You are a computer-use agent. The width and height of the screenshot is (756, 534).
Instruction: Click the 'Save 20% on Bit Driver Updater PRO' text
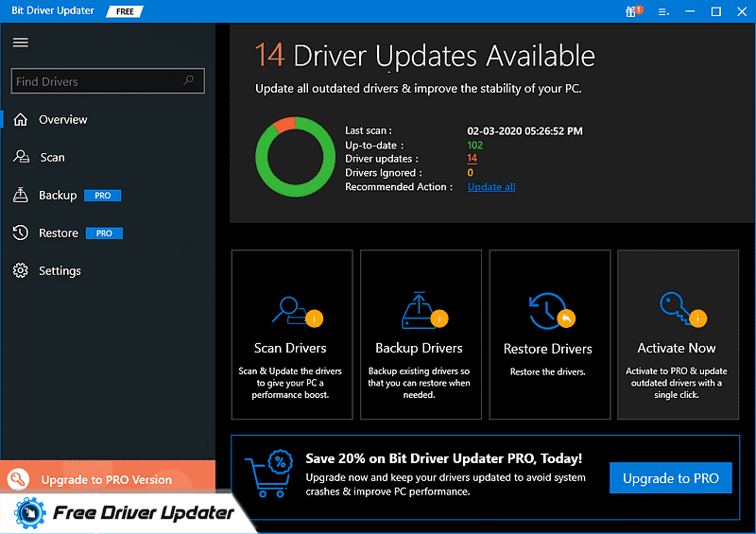pyautogui.click(x=443, y=458)
